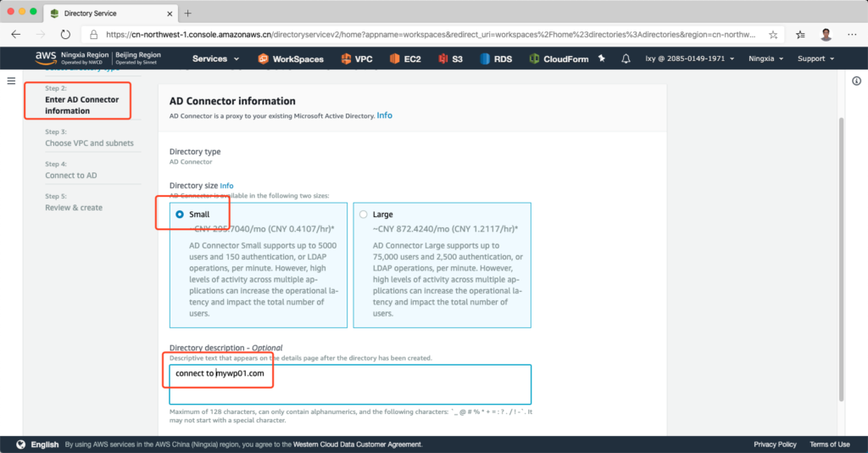
Task: Open the CloudFormation service shortcut
Action: (558, 59)
